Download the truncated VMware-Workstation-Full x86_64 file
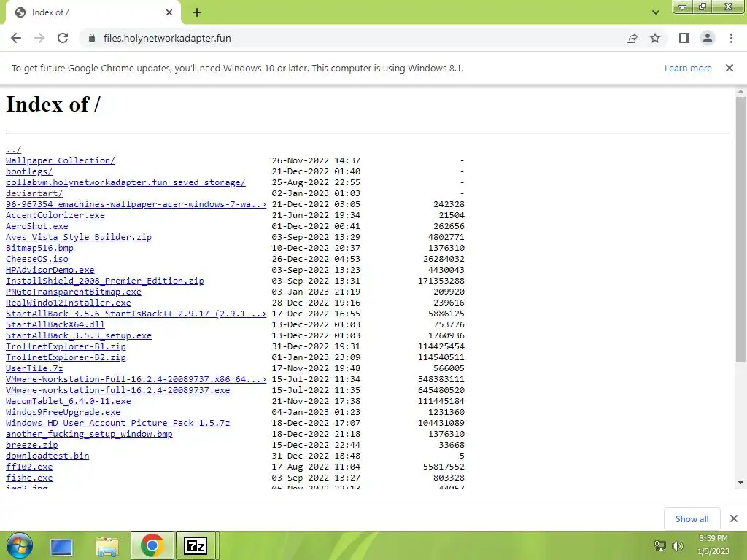Screen dimensions: 747x560 pos(136,379)
